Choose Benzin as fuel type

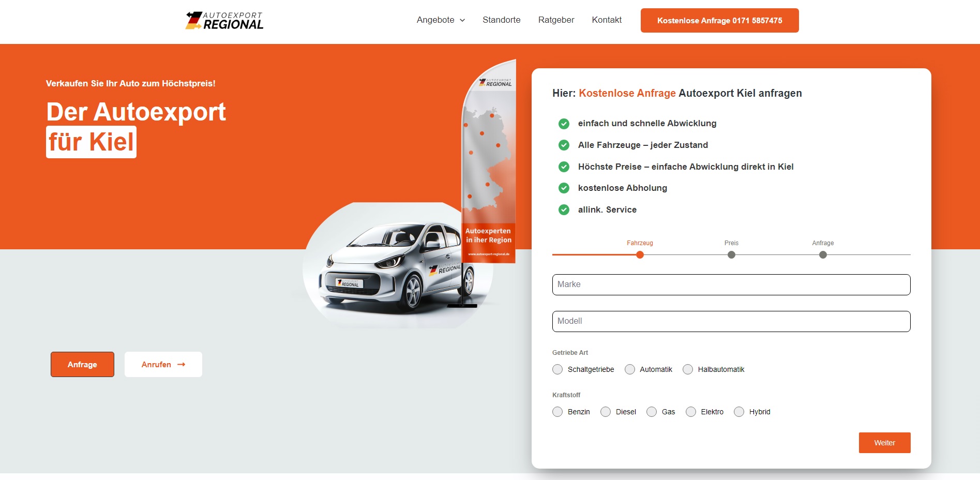(557, 412)
